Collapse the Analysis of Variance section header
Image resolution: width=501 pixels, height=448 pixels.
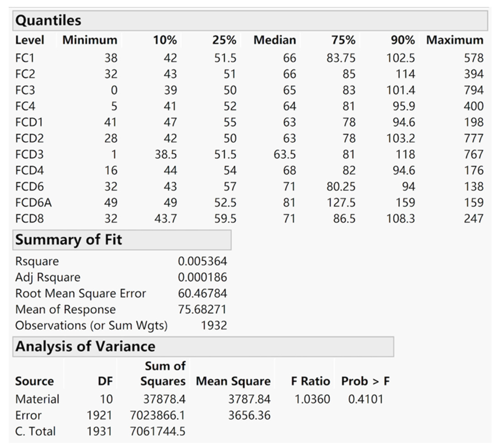pos(85,347)
